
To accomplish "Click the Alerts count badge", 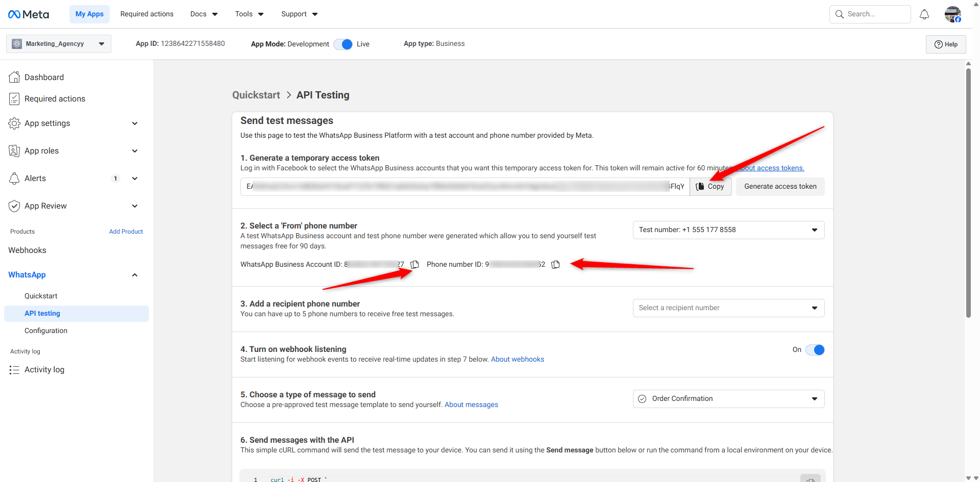I will tap(116, 179).
